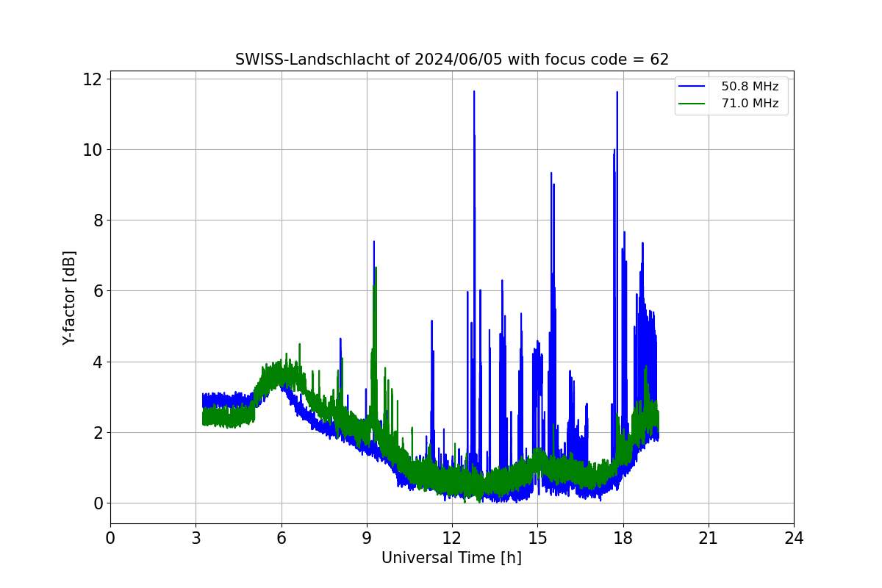
Task: Click y-axis tick label 12
Action: [94, 79]
